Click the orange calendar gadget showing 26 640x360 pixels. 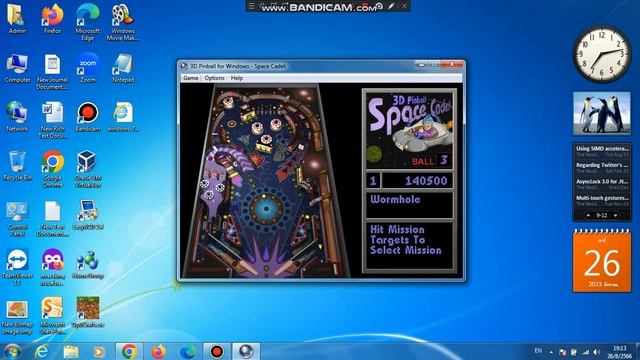click(x=602, y=261)
